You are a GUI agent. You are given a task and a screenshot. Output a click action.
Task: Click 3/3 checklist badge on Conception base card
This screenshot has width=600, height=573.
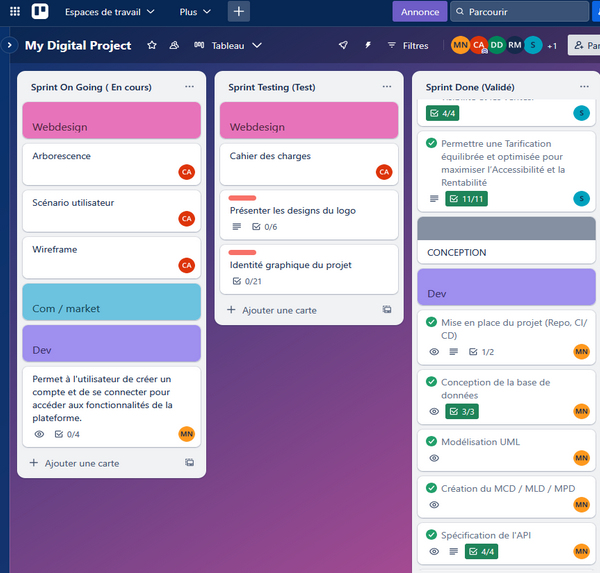pyautogui.click(x=462, y=411)
